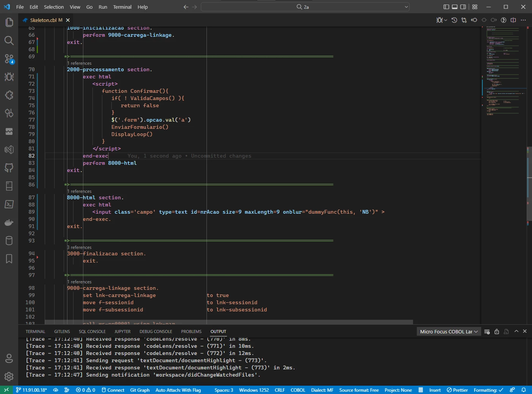Open Source Control view with badge 4

pos(9,59)
